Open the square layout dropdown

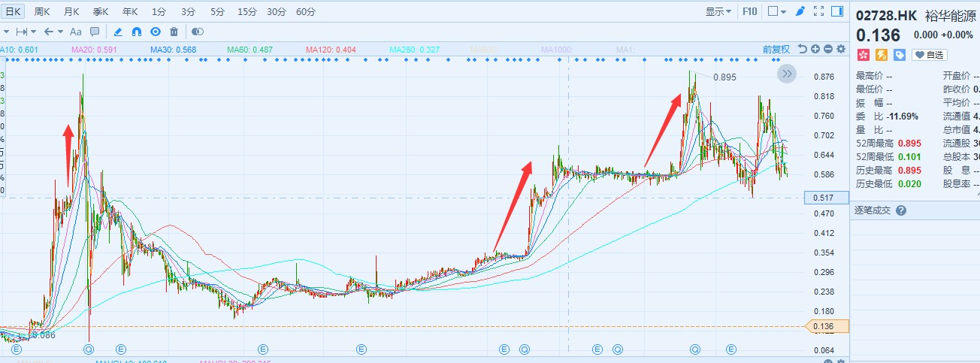click(x=776, y=11)
